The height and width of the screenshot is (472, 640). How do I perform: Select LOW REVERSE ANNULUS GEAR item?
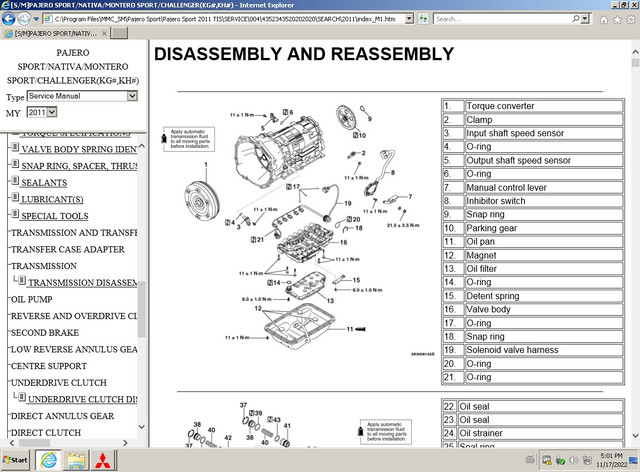point(74,350)
